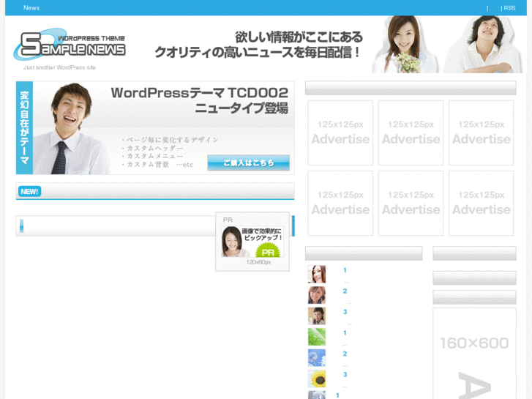Open the WordPressテーマ TCD002 banner

155,127
